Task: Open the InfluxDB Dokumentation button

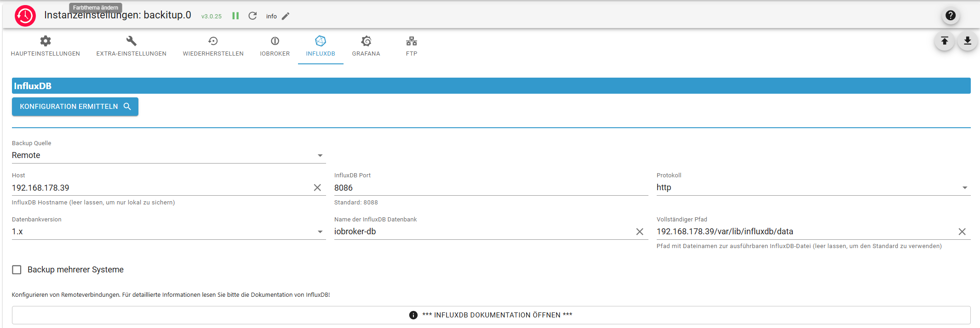Action: click(x=491, y=315)
